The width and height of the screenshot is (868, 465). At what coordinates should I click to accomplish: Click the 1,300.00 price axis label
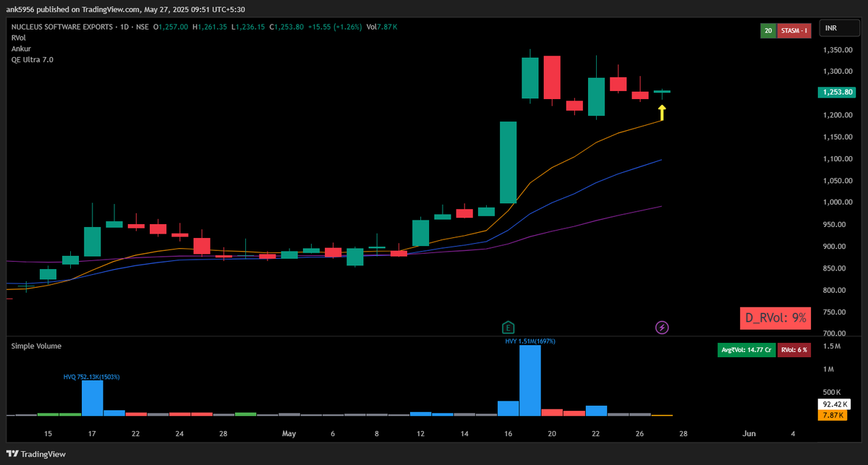836,72
